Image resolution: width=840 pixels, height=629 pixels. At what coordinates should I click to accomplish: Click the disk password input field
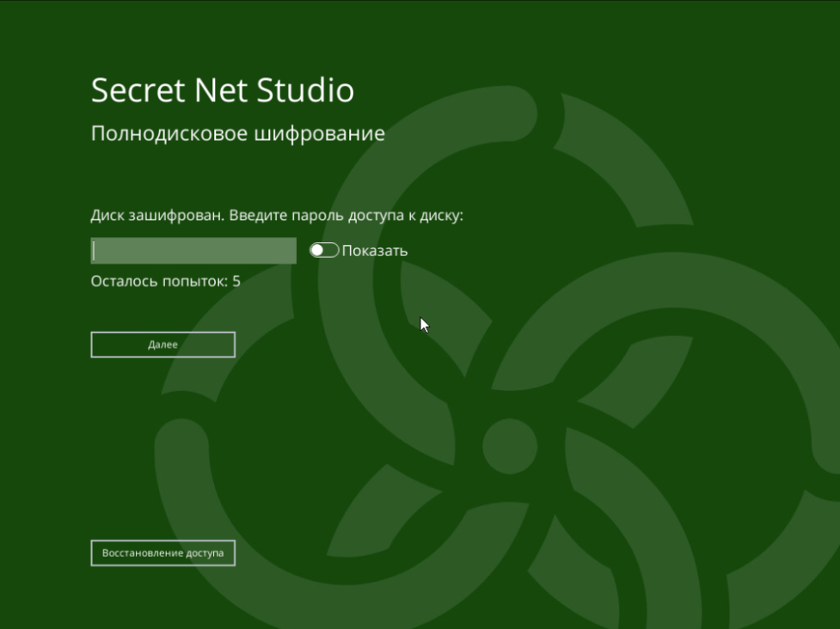(x=193, y=251)
